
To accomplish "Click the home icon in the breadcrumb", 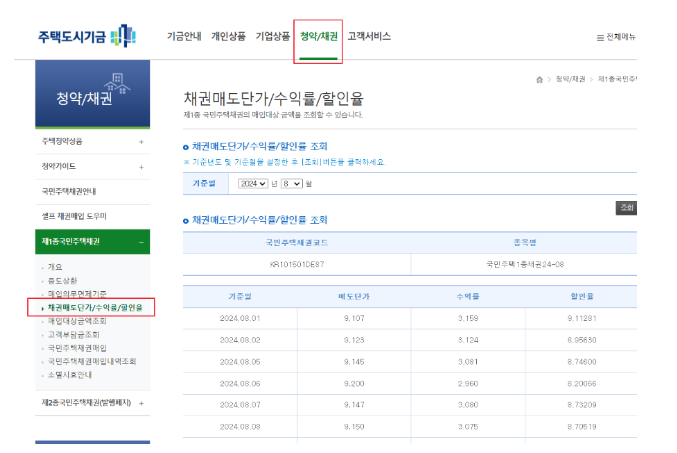I will pos(539,79).
